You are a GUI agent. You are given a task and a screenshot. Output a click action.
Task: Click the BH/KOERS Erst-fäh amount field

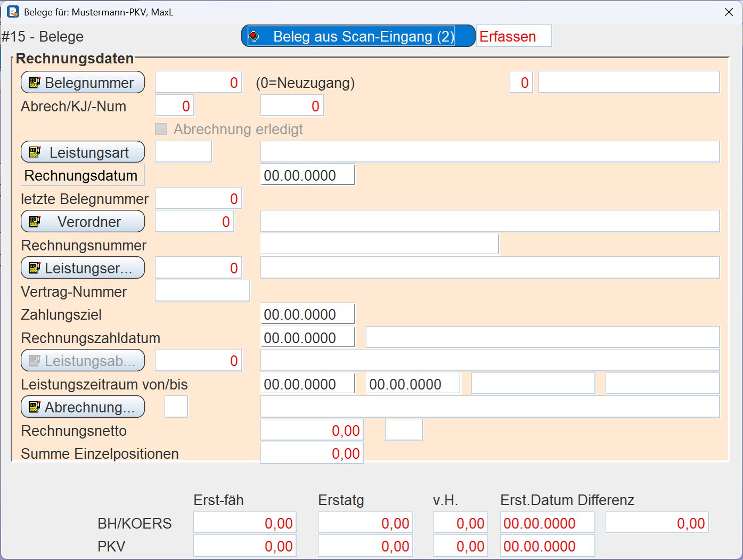[244, 523]
